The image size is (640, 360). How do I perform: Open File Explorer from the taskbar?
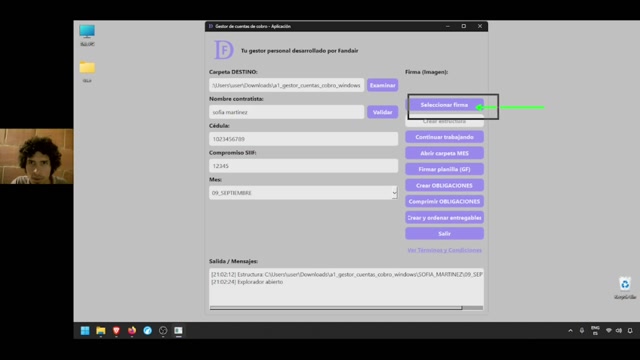[100, 331]
